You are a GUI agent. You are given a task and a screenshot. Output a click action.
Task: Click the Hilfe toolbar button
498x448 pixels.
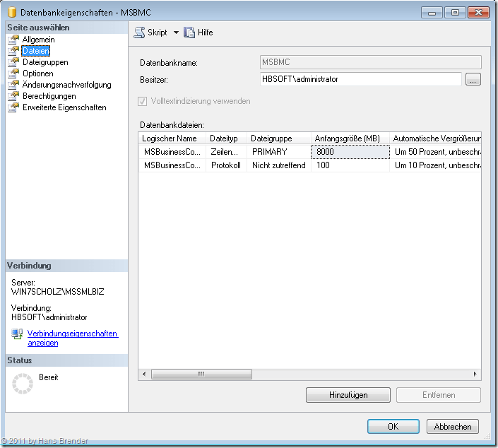click(x=198, y=33)
